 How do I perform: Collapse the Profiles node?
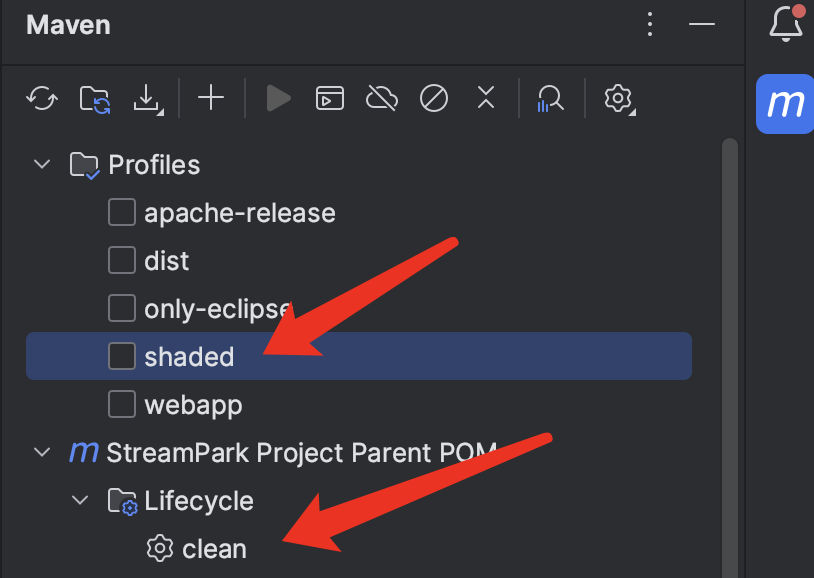(42, 164)
